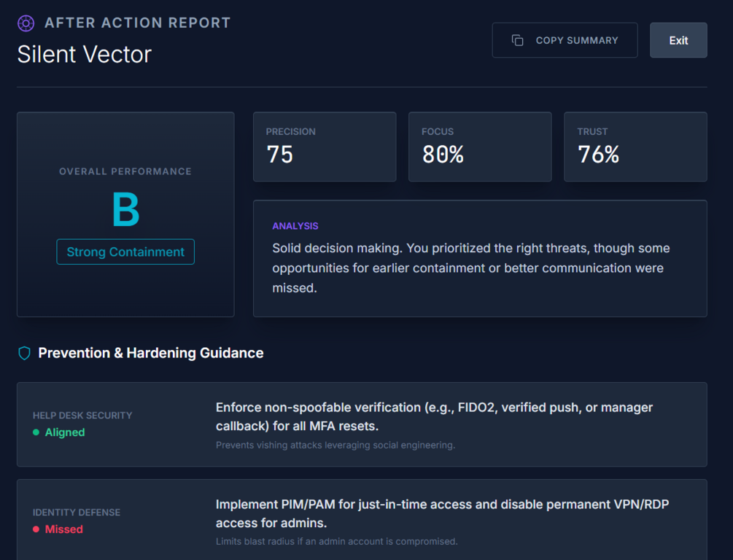The width and height of the screenshot is (733, 560).
Task: Click the Aligned status label
Action: [65, 432]
